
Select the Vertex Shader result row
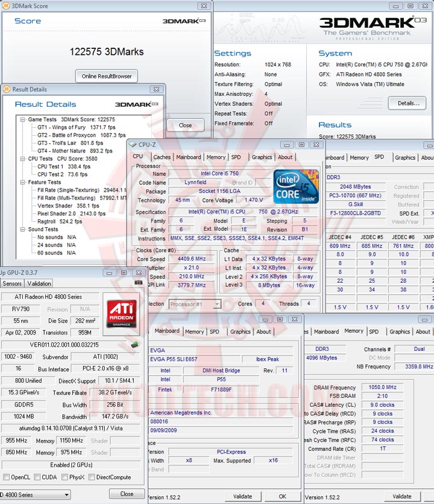68,206
